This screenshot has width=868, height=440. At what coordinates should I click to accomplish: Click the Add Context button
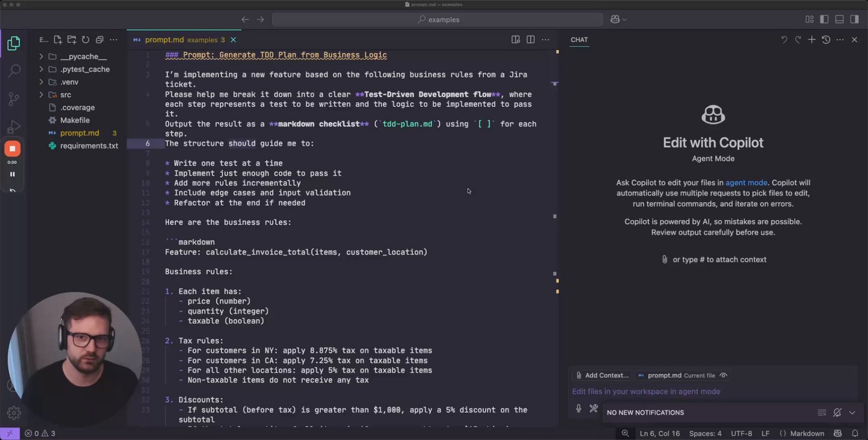(602, 375)
